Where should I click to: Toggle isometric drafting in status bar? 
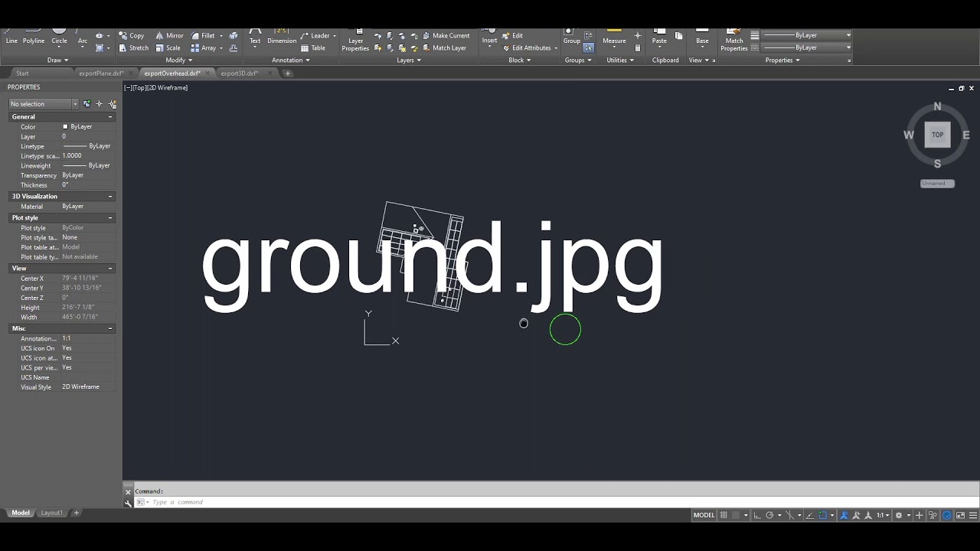[790, 515]
